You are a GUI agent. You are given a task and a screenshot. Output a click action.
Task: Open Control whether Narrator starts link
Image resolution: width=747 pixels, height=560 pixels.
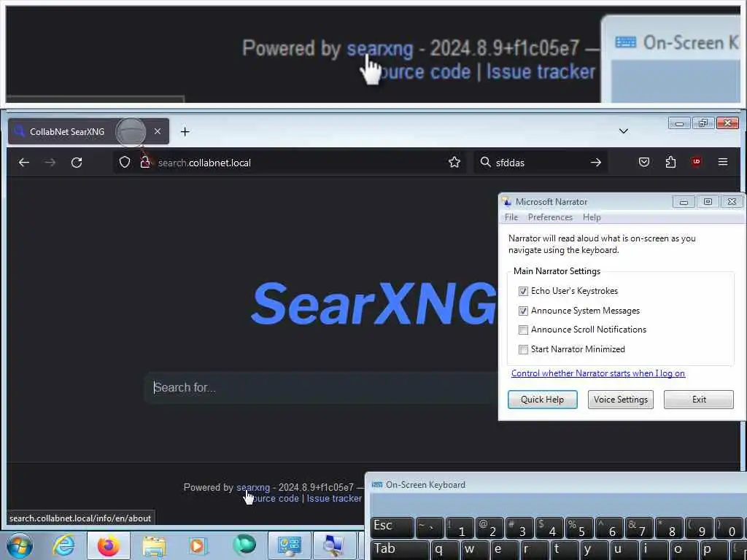598,373
